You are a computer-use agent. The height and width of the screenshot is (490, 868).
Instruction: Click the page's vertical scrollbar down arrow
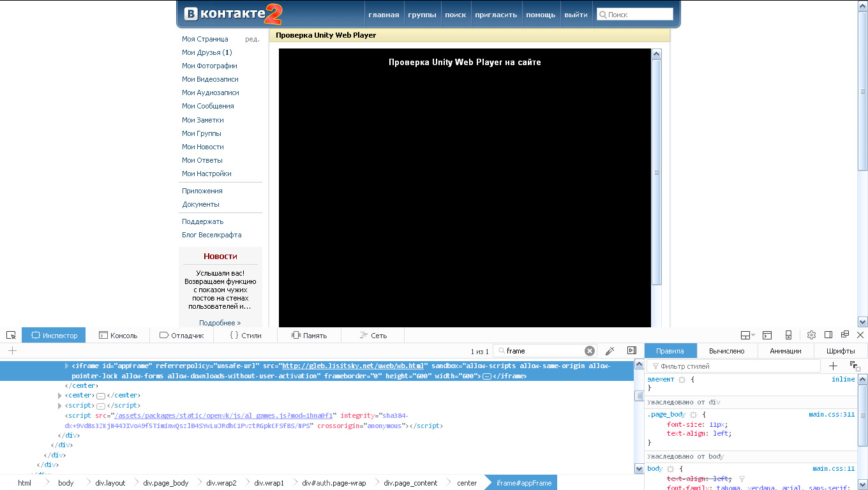point(863,322)
